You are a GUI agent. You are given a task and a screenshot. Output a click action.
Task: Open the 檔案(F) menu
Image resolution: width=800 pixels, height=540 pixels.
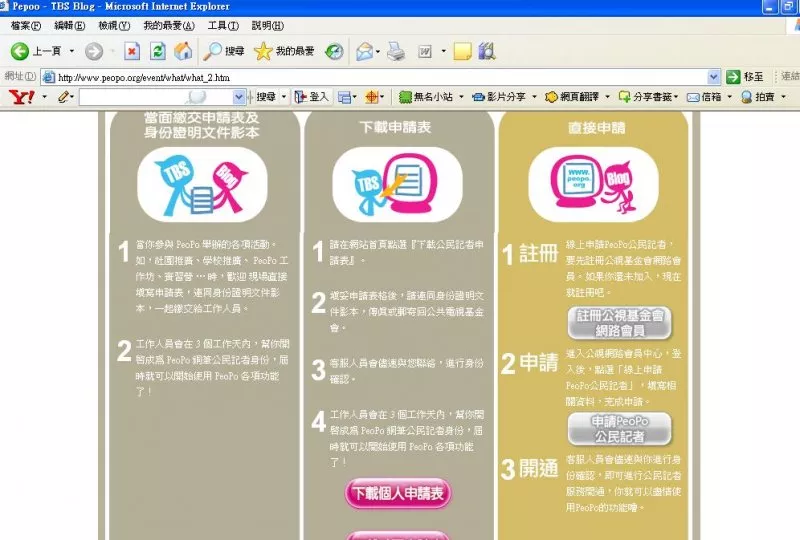coord(26,26)
